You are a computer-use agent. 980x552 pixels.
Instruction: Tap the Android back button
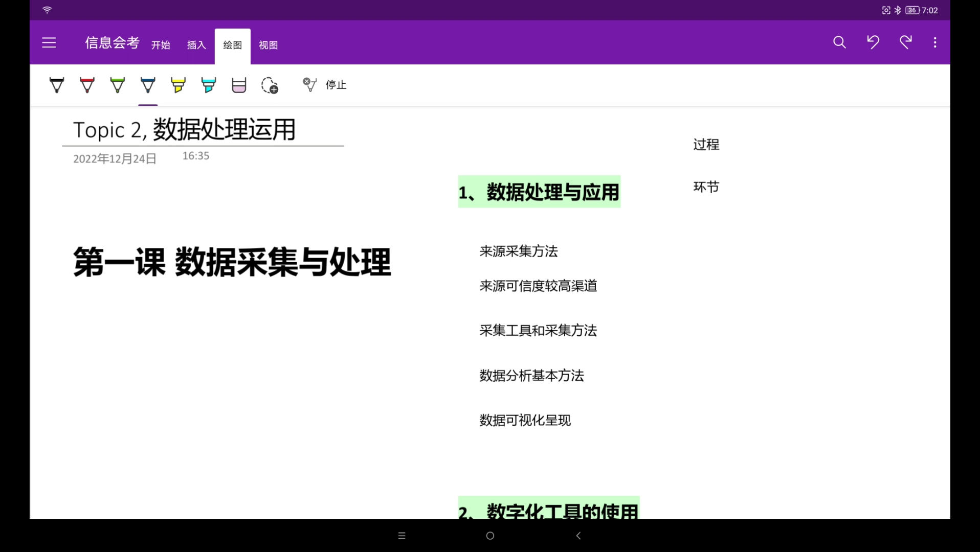pos(578,536)
